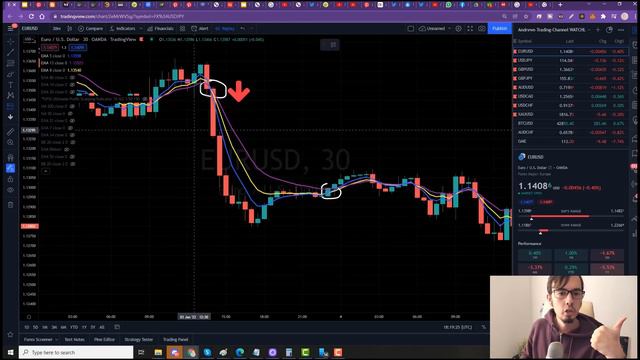
Task: Open the UTC time zone menu
Action: pos(458,327)
